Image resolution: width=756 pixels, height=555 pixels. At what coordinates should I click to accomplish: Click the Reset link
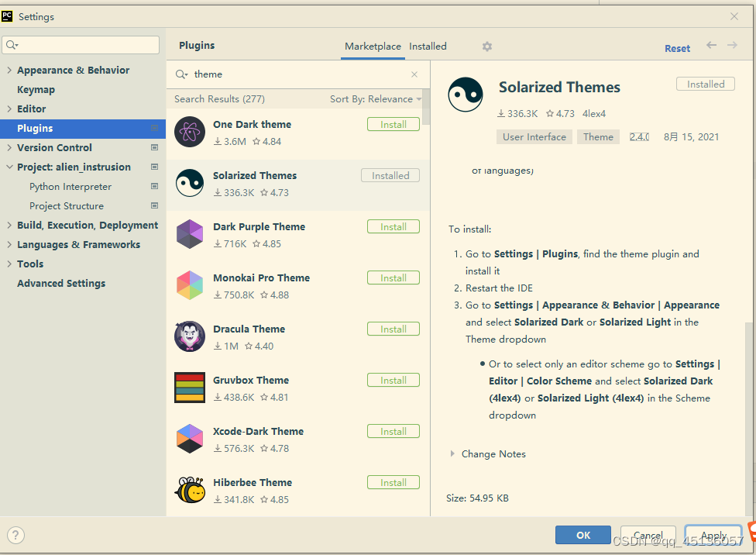tap(678, 48)
